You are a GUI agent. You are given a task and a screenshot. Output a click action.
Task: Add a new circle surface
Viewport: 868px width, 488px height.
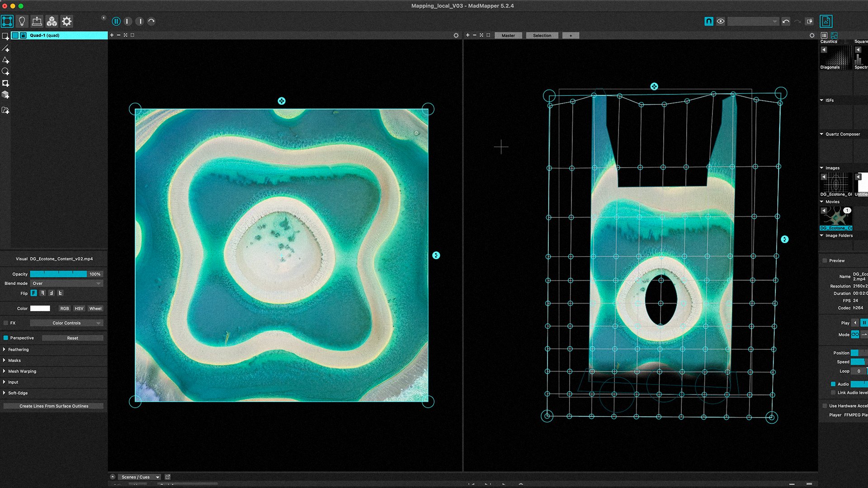coord(5,71)
